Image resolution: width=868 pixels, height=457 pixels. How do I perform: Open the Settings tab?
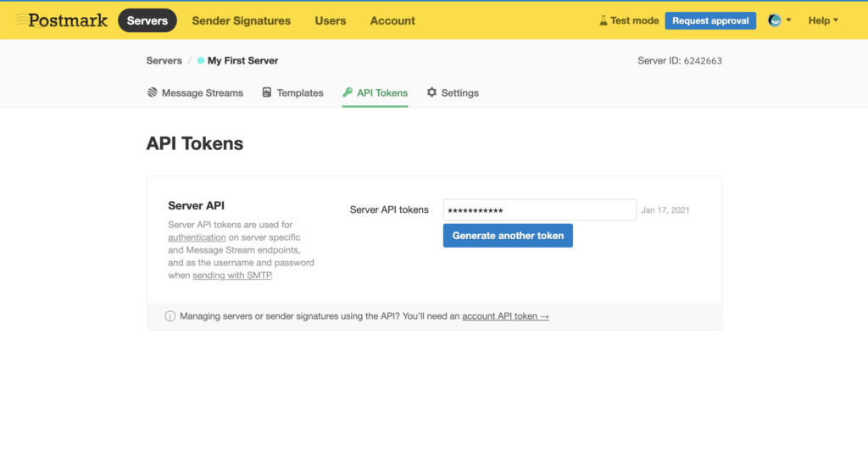pyautogui.click(x=453, y=92)
